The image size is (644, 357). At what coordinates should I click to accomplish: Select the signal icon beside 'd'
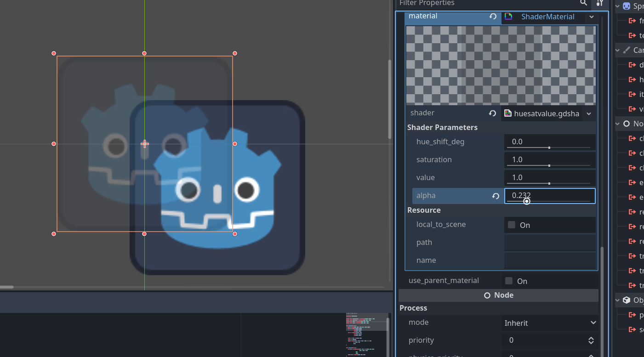633,65
